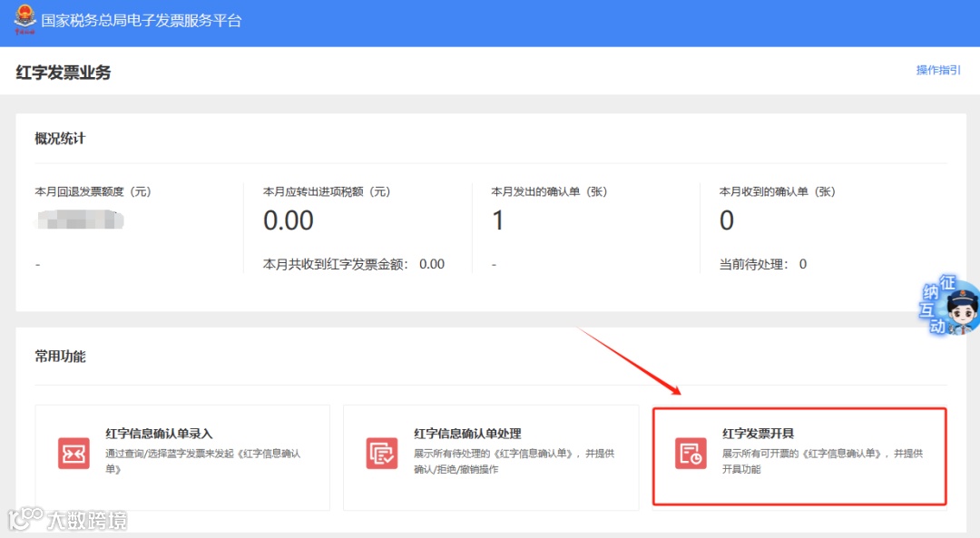Click the national tax emblem logo
980x538 pixels.
[24, 19]
